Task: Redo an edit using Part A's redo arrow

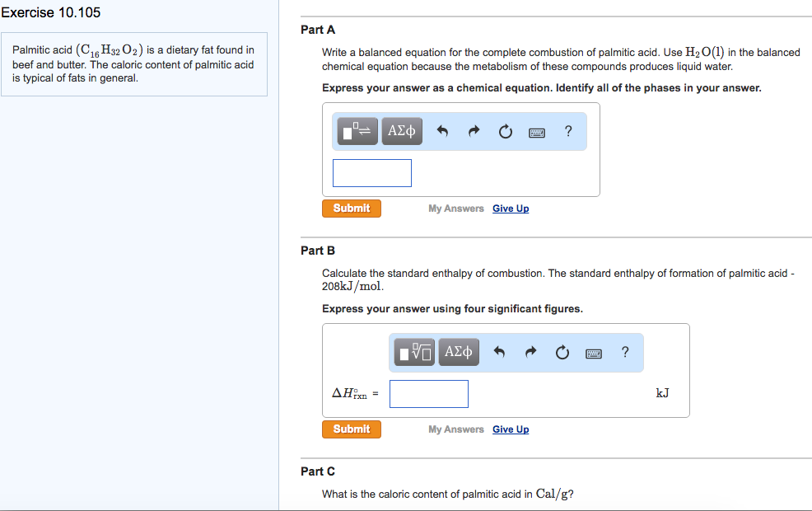Action: pyautogui.click(x=474, y=130)
